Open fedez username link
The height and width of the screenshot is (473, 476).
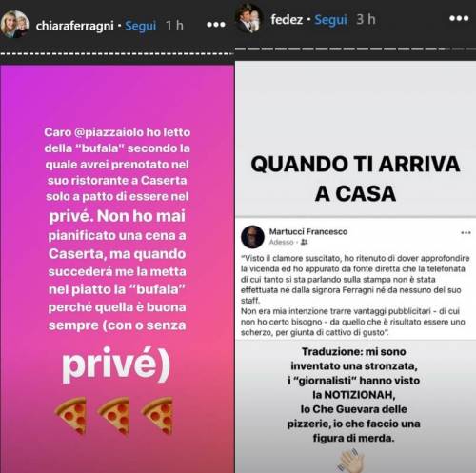pyautogui.click(x=287, y=19)
